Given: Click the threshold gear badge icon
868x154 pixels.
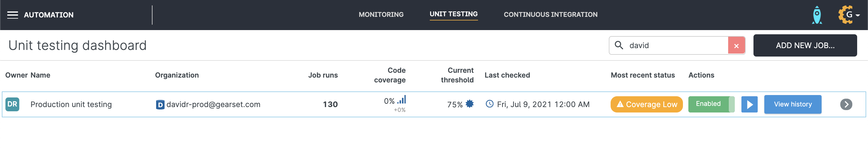Looking at the screenshot, I should point(469,104).
